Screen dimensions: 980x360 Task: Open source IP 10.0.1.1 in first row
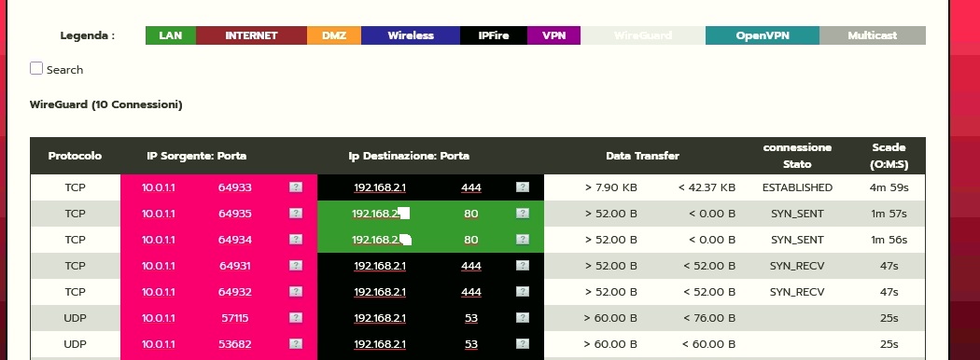[x=158, y=187]
